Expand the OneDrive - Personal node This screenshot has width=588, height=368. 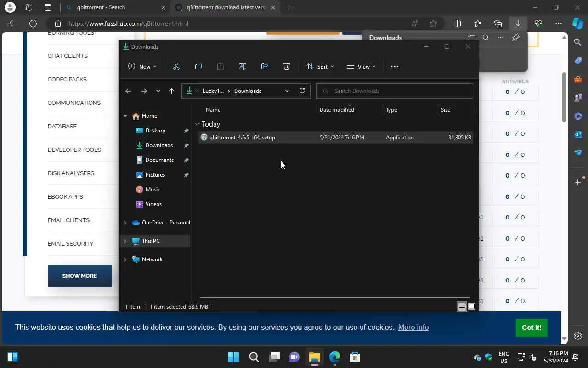pos(125,223)
